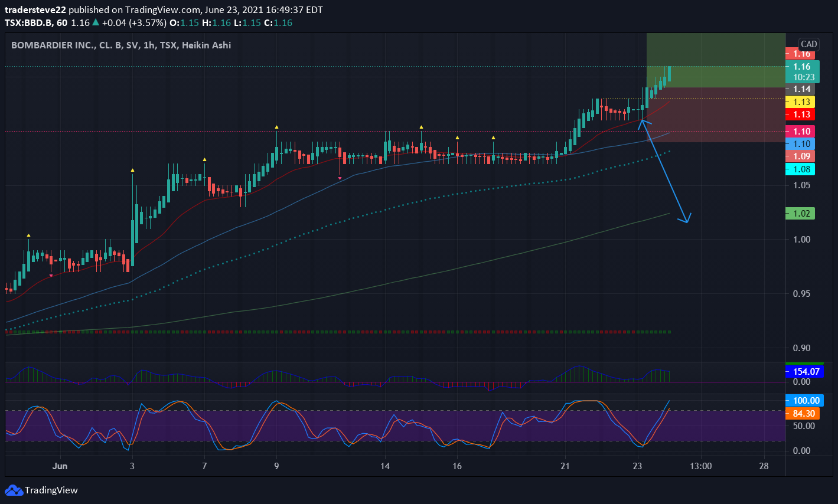Click the BOMBARDIER INC. chart title legend
The width and height of the screenshot is (838, 504).
(121, 45)
